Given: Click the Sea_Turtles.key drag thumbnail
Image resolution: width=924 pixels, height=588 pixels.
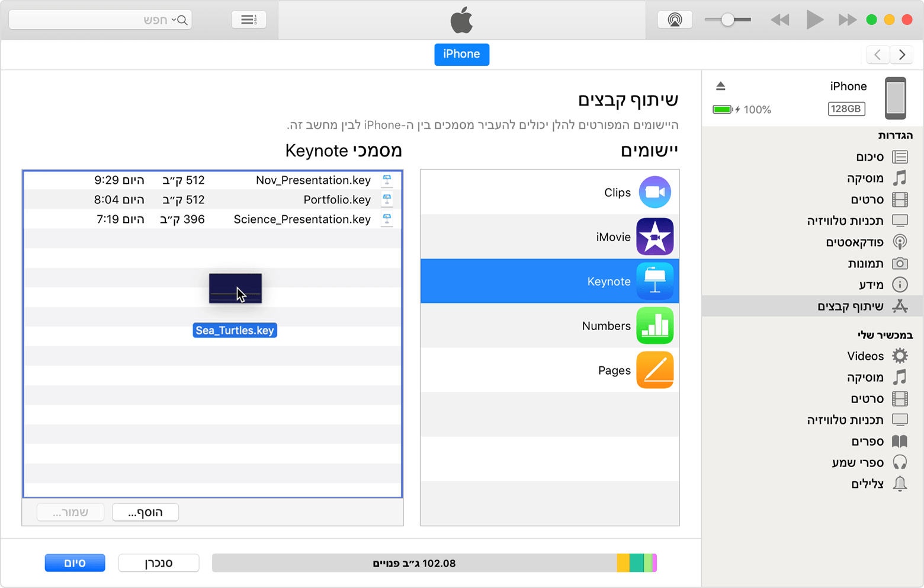Looking at the screenshot, I should [x=235, y=288].
